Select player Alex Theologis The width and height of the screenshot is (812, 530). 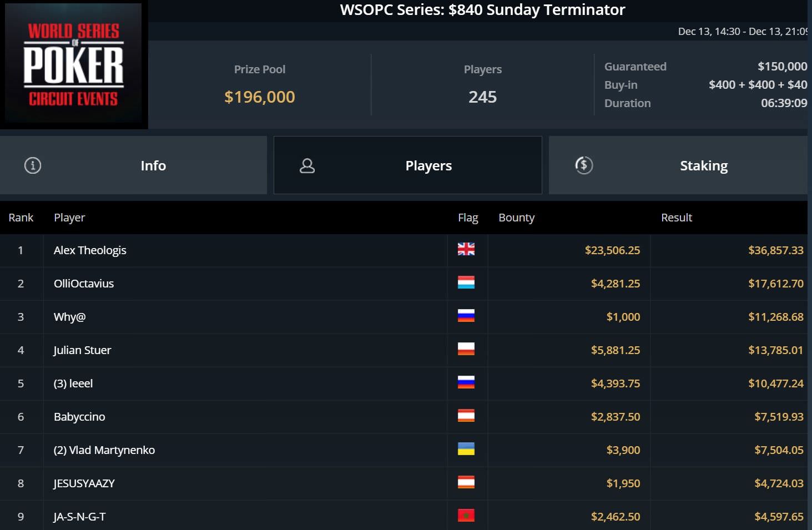(90, 250)
